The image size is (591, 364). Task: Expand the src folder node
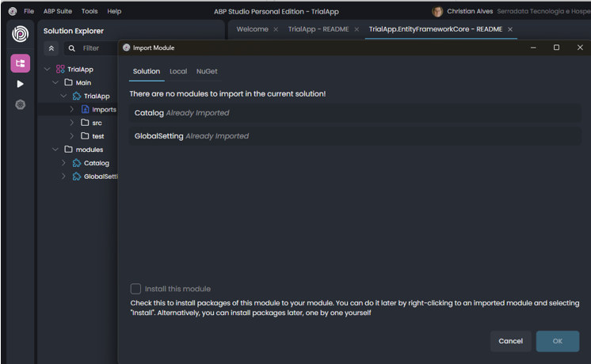(72, 123)
